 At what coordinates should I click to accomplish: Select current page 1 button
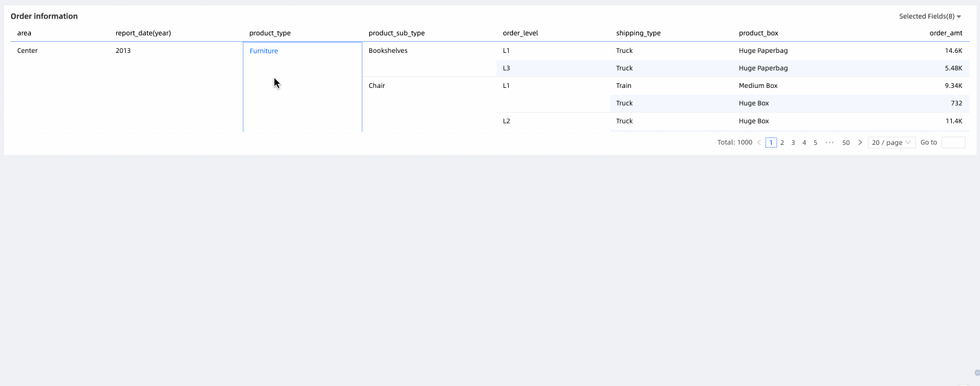771,143
